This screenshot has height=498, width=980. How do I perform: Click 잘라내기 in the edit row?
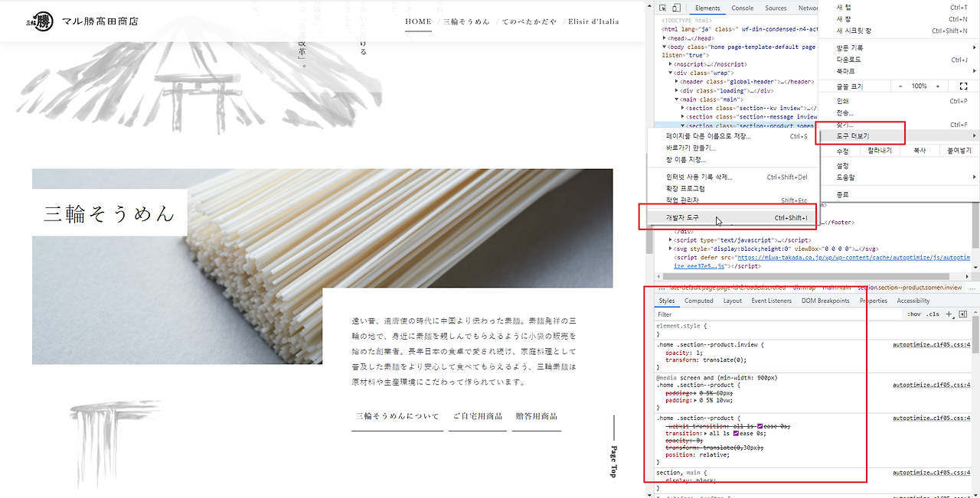(880, 151)
